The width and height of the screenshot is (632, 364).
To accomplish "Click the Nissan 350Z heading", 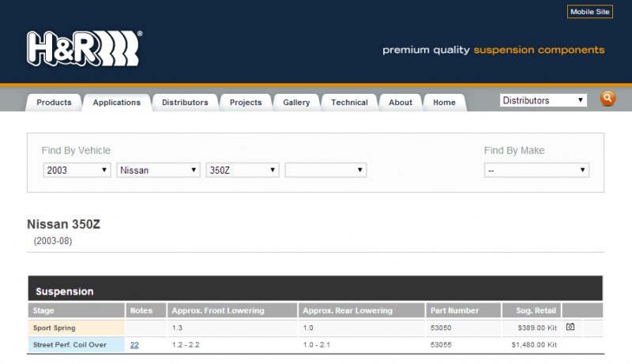I will tap(64, 224).
